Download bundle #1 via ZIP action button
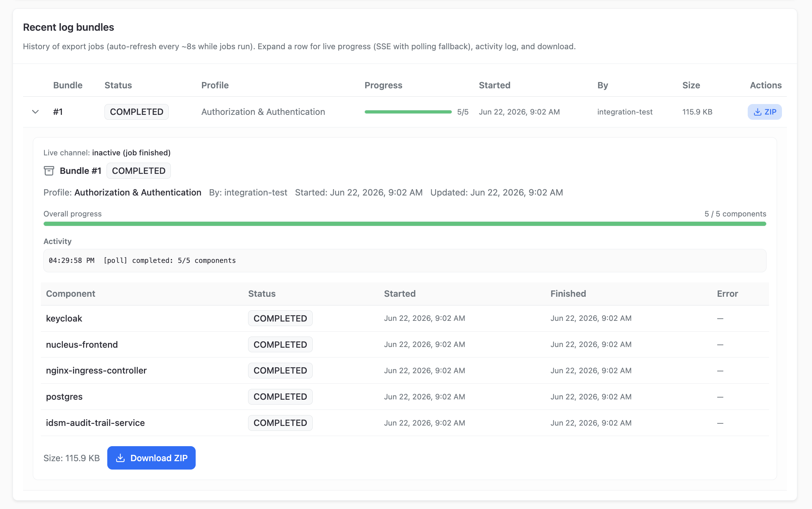Image resolution: width=812 pixels, height=509 pixels. click(764, 112)
